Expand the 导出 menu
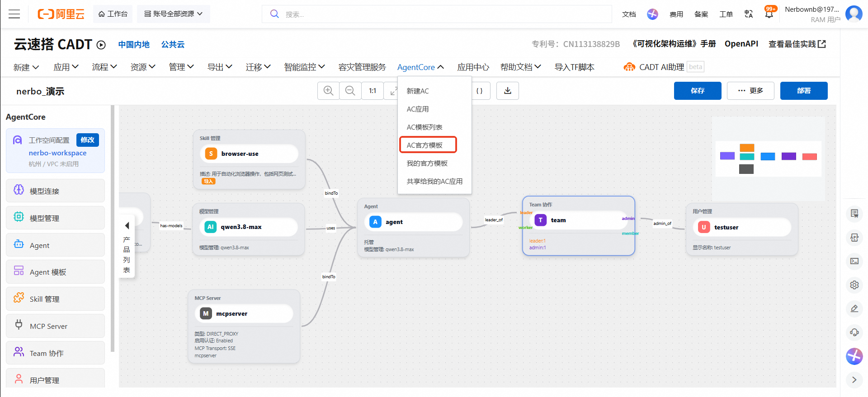Screen dimensions: 868x397 [x=220, y=67]
